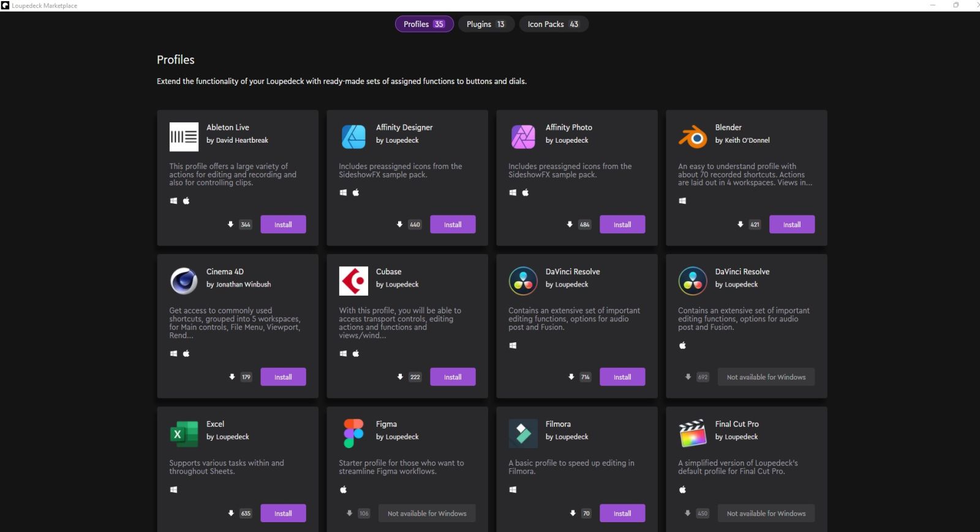Click the Figma description 'Starter profile for those'
Image resolution: width=980 pixels, height=532 pixels.
pyautogui.click(x=401, y=467)
